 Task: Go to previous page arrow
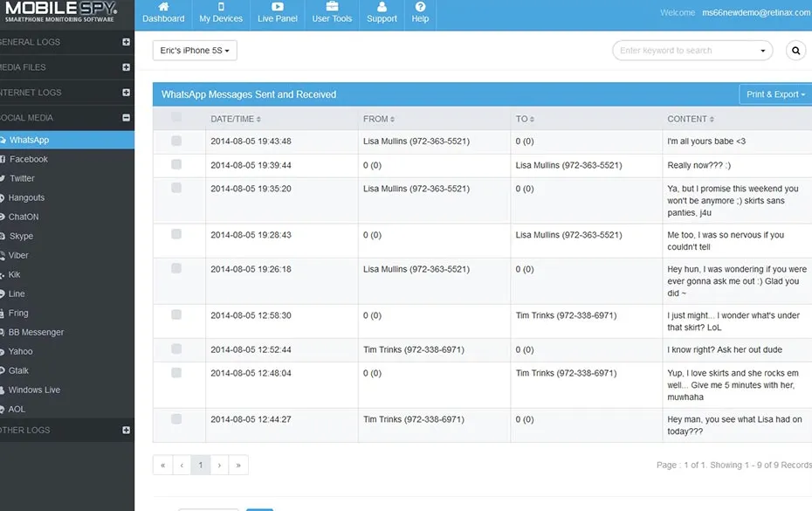point(182,465)
